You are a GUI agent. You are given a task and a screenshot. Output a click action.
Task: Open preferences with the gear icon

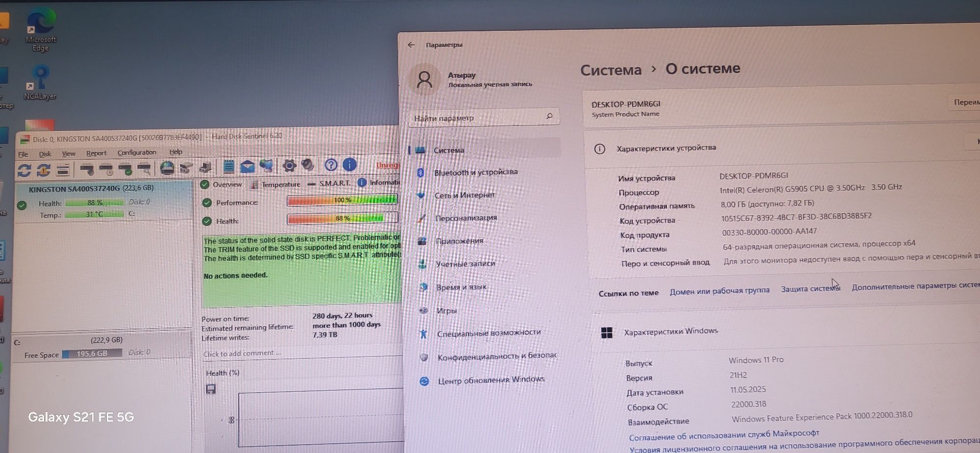pyautogui.click(x=289, y=166)
